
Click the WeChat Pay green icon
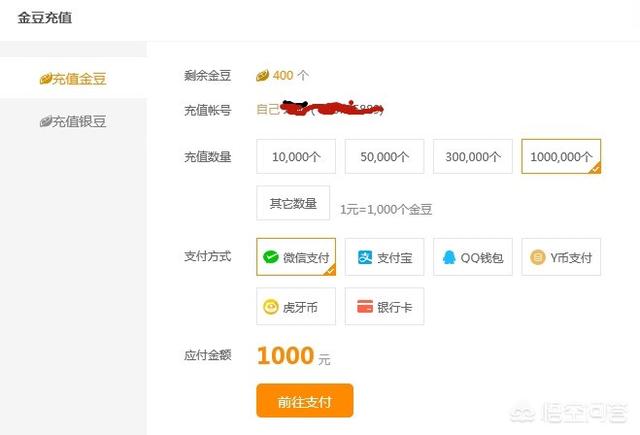click(271, 257)
